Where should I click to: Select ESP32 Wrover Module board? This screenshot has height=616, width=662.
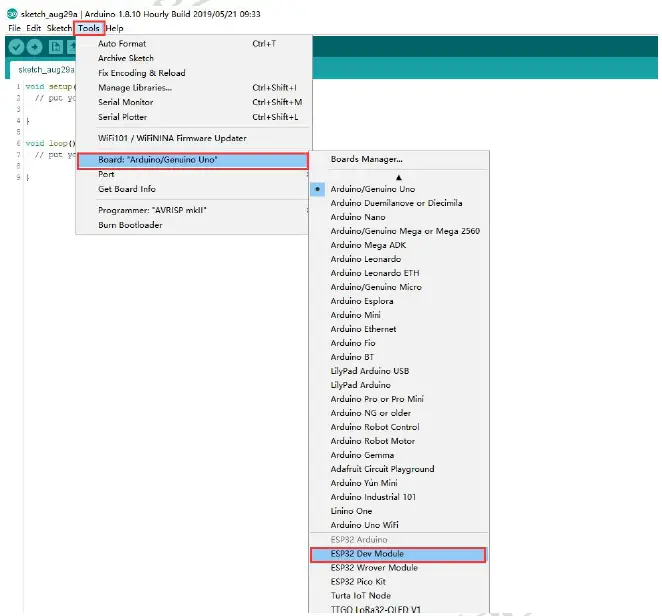(x=399, y=568)
